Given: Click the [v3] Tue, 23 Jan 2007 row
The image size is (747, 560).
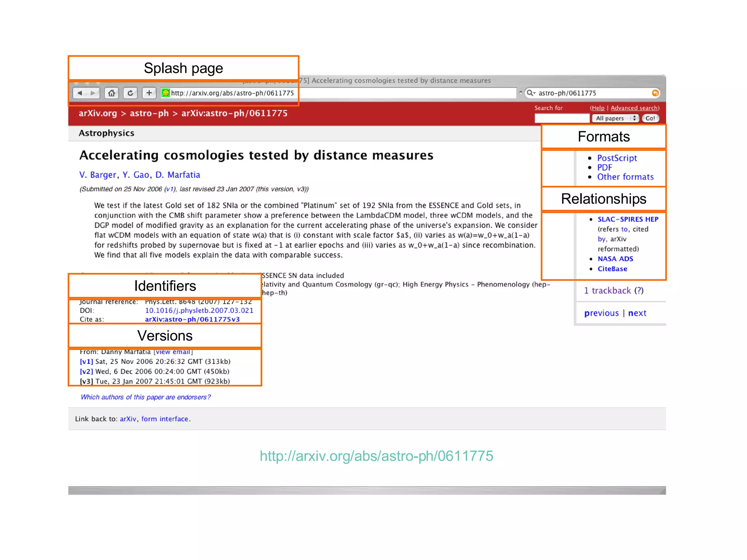Looking at the screenshot, I should (x=155, y=381).
